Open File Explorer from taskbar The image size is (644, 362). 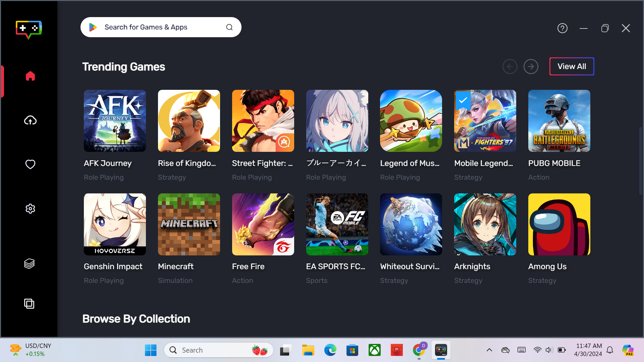pos(308,350)
